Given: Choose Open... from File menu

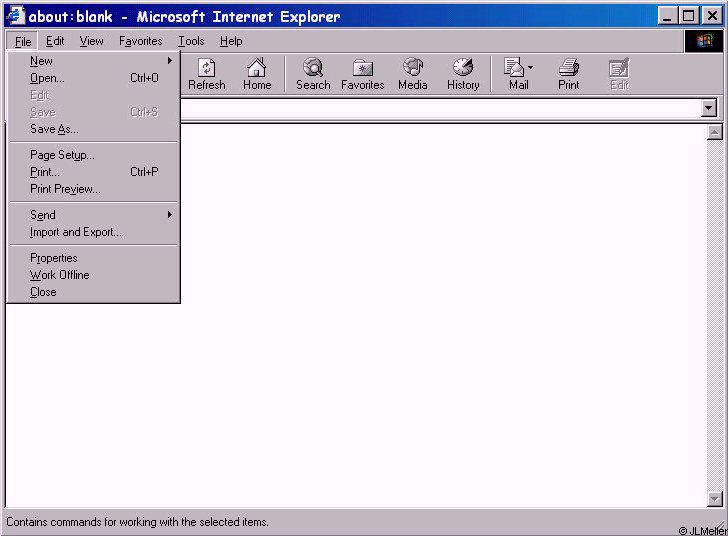Looking at the screenshot, I should 94,78.
